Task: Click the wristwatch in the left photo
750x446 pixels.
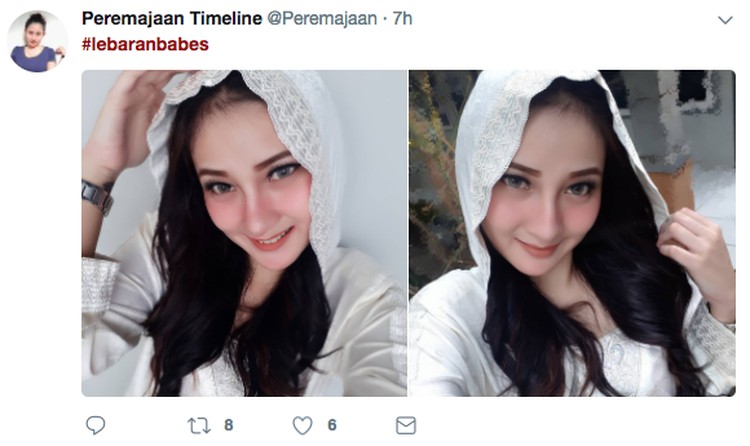Action: [x=98, y=195]
